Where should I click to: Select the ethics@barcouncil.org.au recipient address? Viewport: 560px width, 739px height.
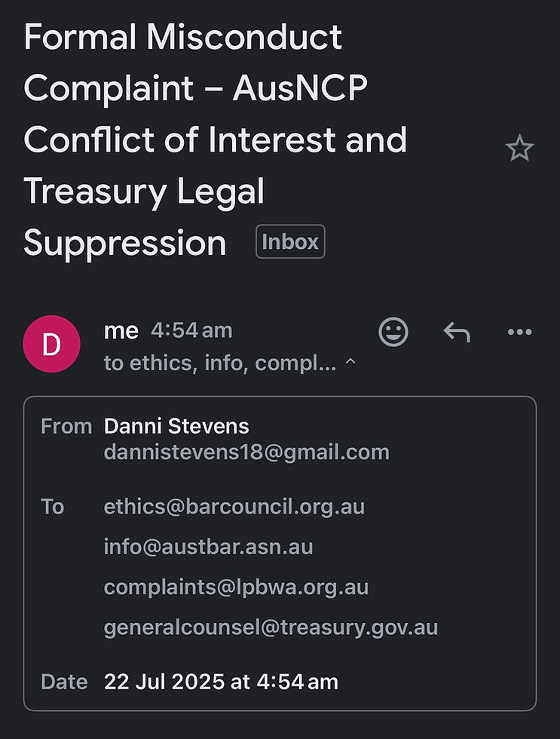[234, 507]
